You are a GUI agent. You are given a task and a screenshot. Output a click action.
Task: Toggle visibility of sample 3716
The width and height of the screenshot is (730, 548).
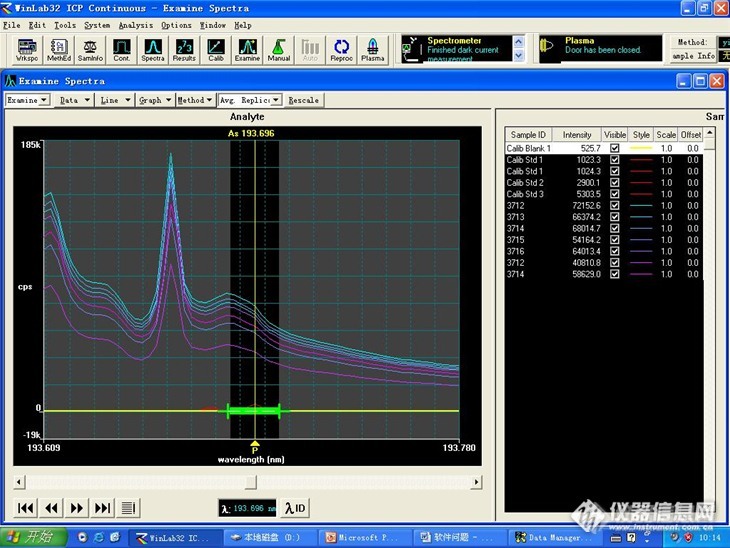(615, 251)
